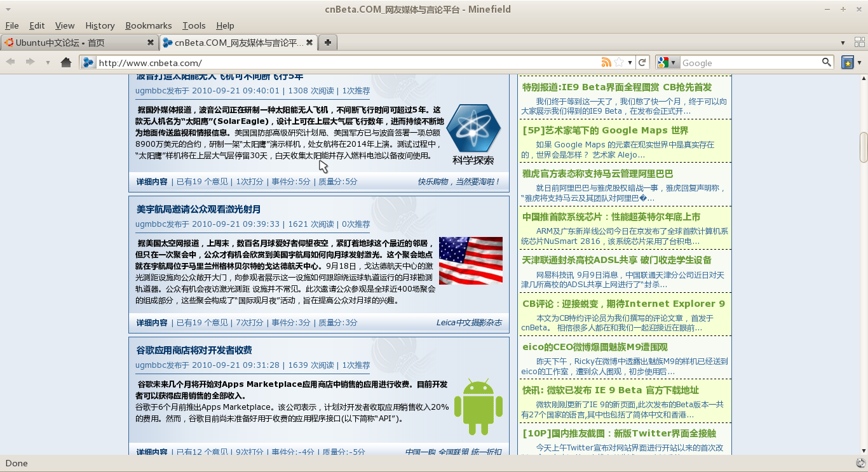868x472 pixels.
Task: Open article 谷歌应用商店将对开发者收费
Action: [x=194, y=350]
